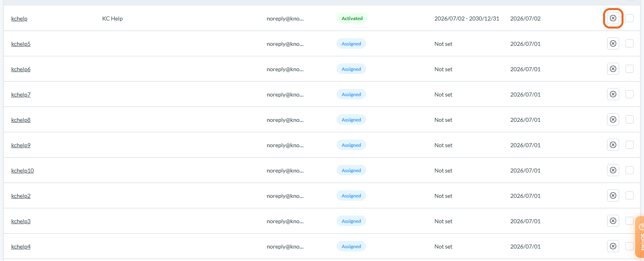Viewport: 644px width, 261px height.
Task: Enable the kchelp9 row checkbox
Action: [630, 145]
